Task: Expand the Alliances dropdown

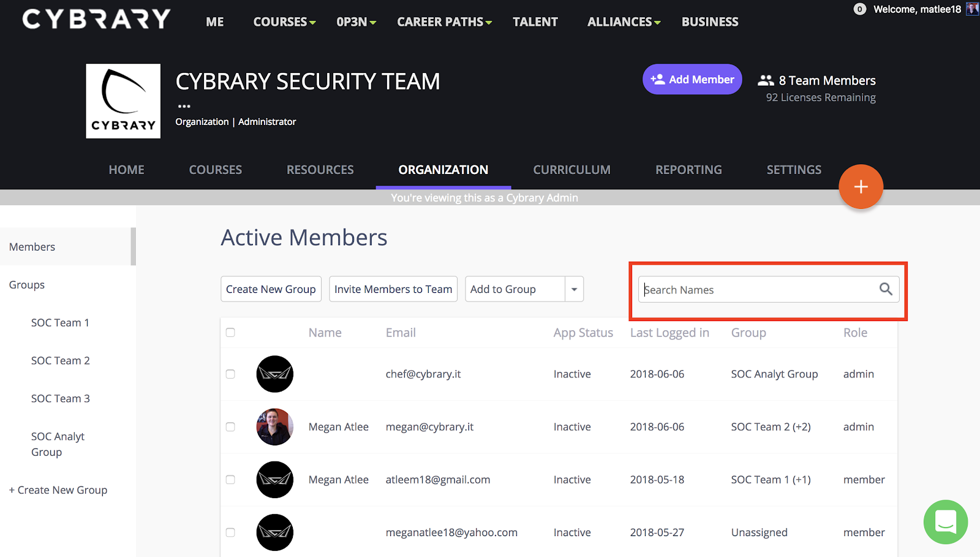Action: (624, 22)
